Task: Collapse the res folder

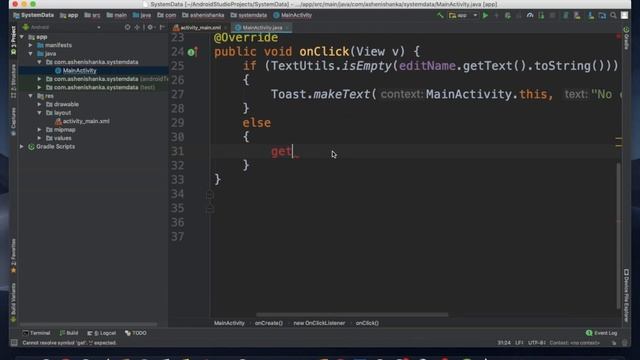Action: coord(31,96)
